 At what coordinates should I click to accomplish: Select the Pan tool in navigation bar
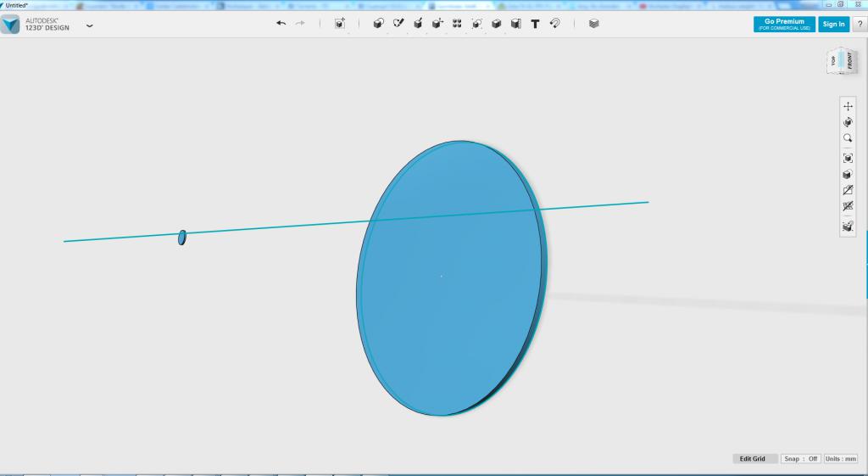[848, 106]
